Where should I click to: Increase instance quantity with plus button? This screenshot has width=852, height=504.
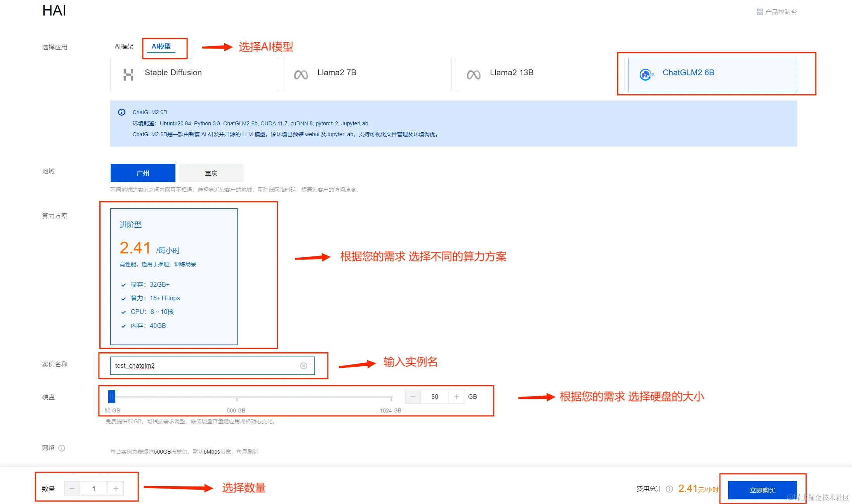pyautogui.click(x=116, y=488)
